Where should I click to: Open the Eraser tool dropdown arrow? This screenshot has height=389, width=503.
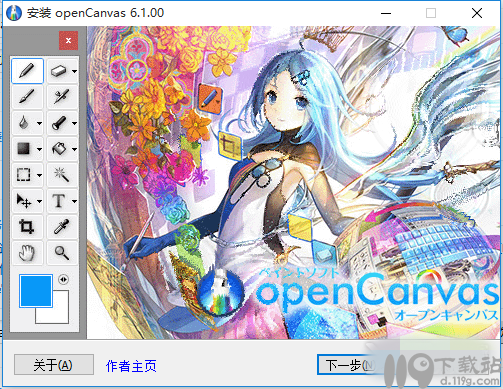[x=75, y=71]
